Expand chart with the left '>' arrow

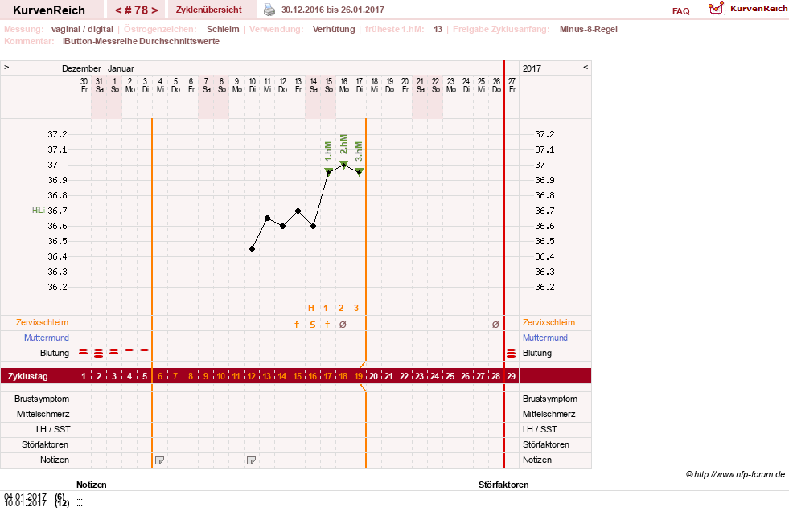click(6, 67)
